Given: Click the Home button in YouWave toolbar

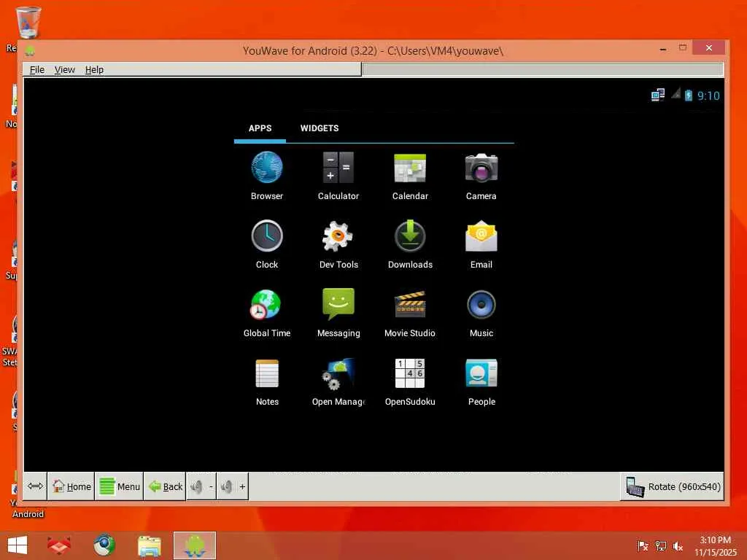Looking at the screenshot, I should coord(71,486).
